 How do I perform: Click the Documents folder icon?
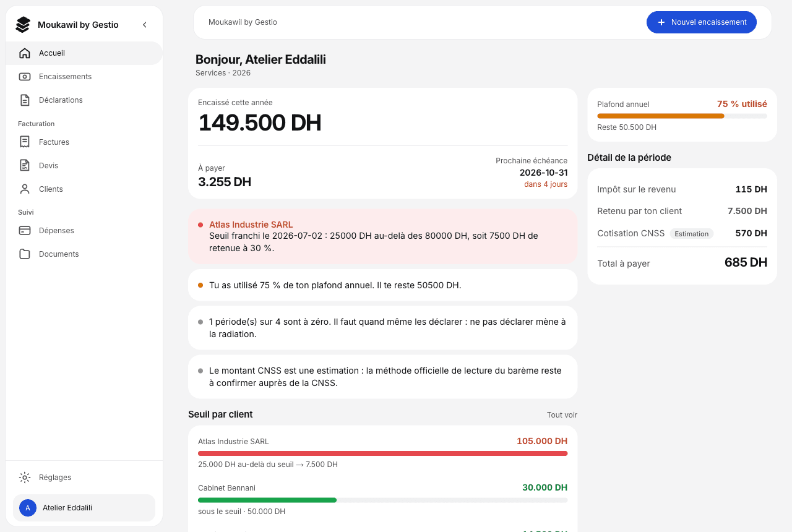[25, 254]
